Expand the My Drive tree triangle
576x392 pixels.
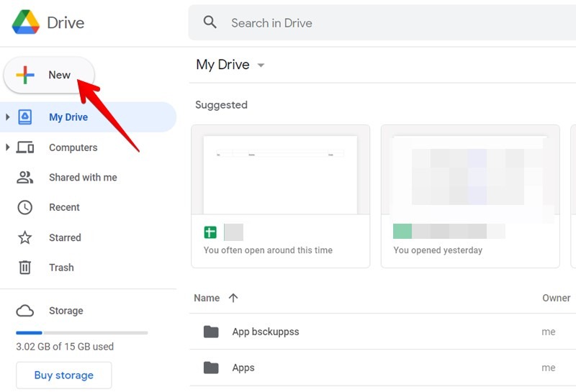click(x=7, y=117)
